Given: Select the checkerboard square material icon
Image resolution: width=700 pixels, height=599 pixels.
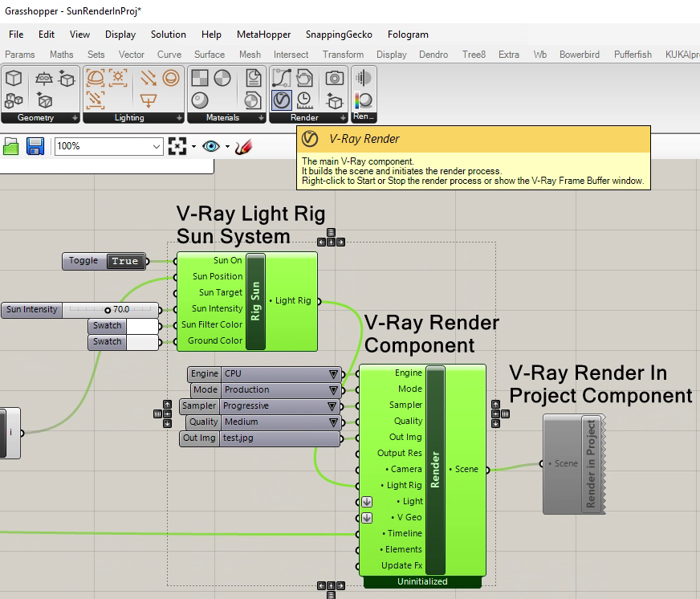Looking at the screenshot, I should click(x=200, y=78).
